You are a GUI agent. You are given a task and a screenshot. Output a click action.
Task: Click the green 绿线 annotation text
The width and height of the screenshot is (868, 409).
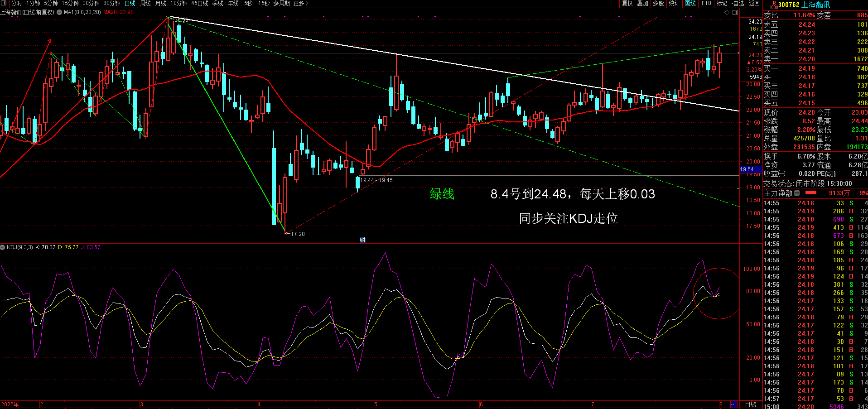click(x=442, y=194)
